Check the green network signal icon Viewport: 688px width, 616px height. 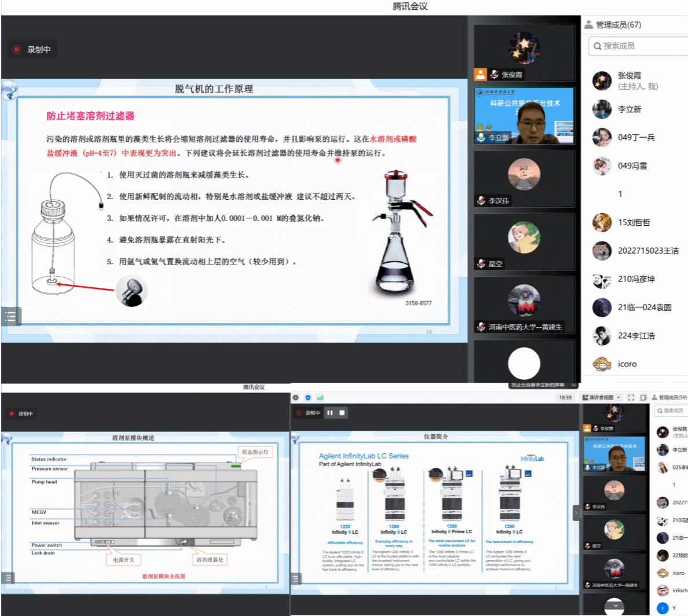coord(320,398)
